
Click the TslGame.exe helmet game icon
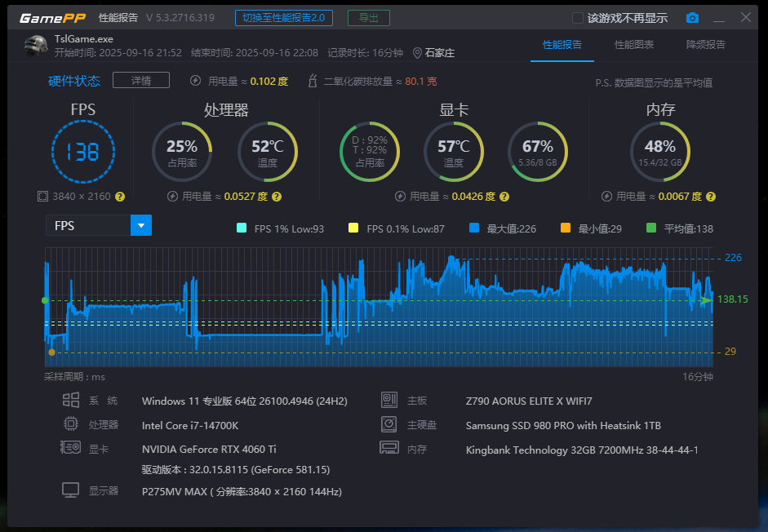click(36, 46)
